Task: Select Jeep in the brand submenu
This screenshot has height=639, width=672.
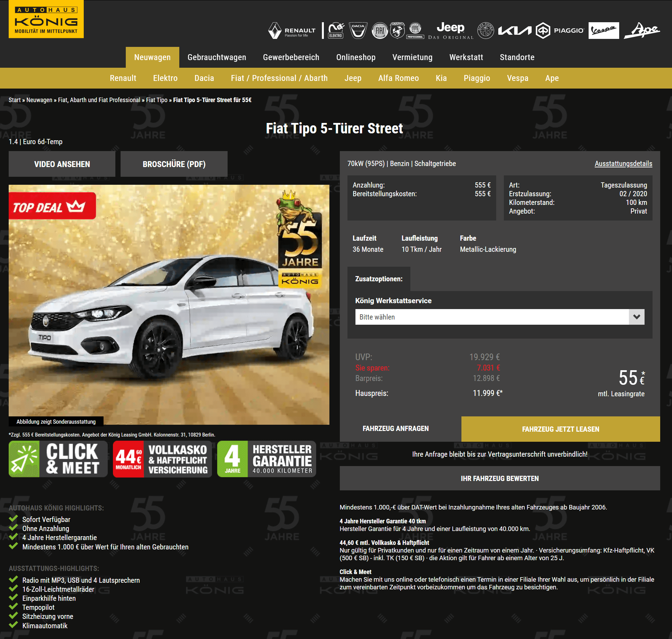Action: (353, 78)
